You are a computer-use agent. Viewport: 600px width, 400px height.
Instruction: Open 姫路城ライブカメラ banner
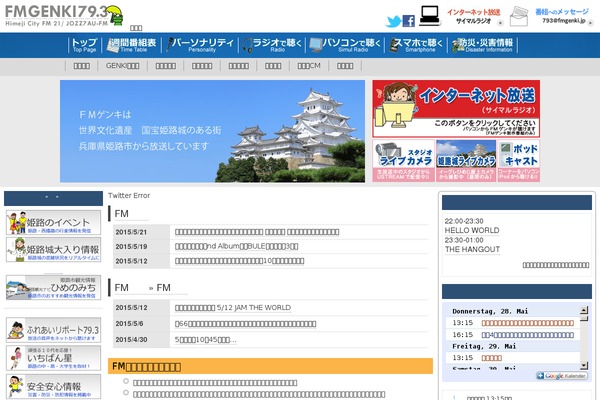(466, 160)
